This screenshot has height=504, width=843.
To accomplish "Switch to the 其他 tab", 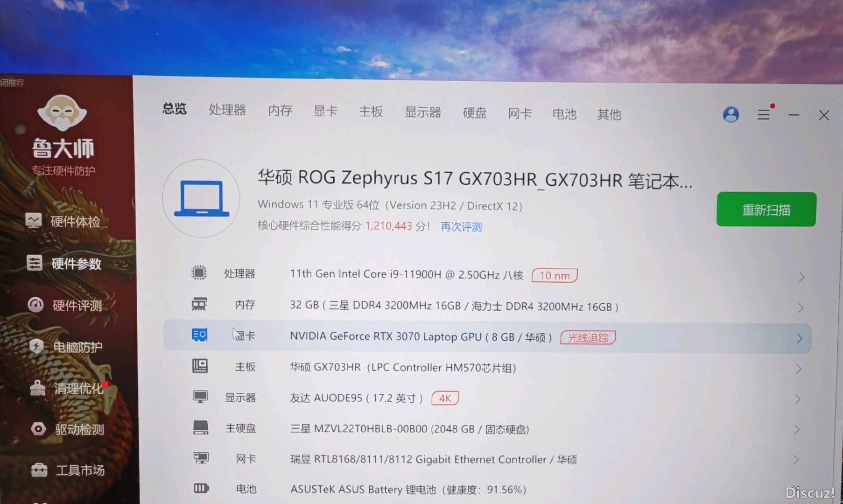I will click(x=609, y=114).
